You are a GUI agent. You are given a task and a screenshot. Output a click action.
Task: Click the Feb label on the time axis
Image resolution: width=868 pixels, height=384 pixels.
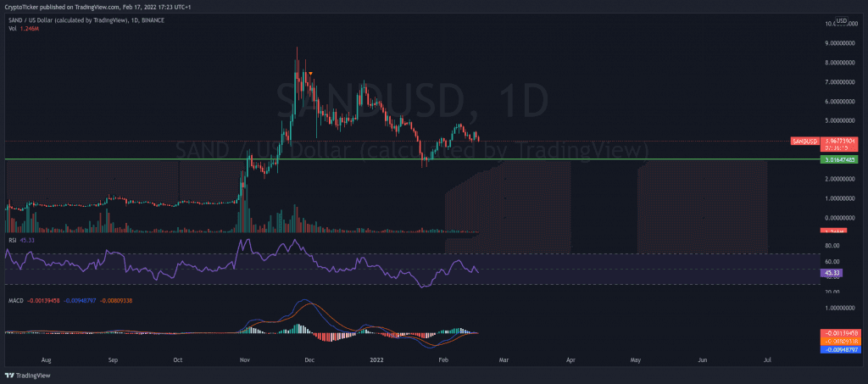coord(441,359)
